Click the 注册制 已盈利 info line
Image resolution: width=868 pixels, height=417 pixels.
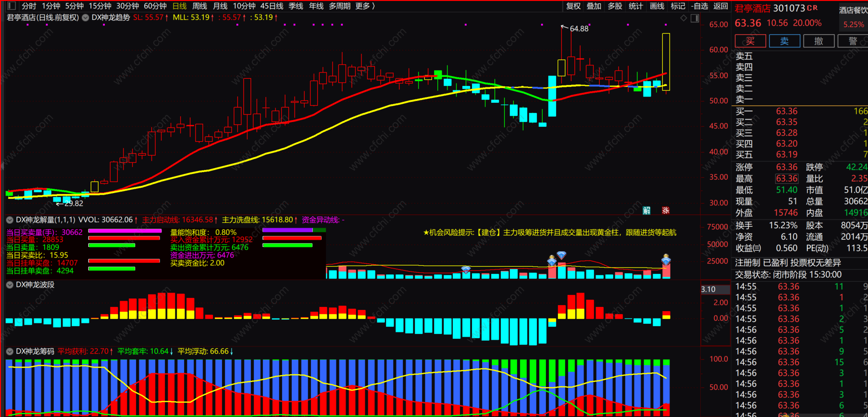788,263
